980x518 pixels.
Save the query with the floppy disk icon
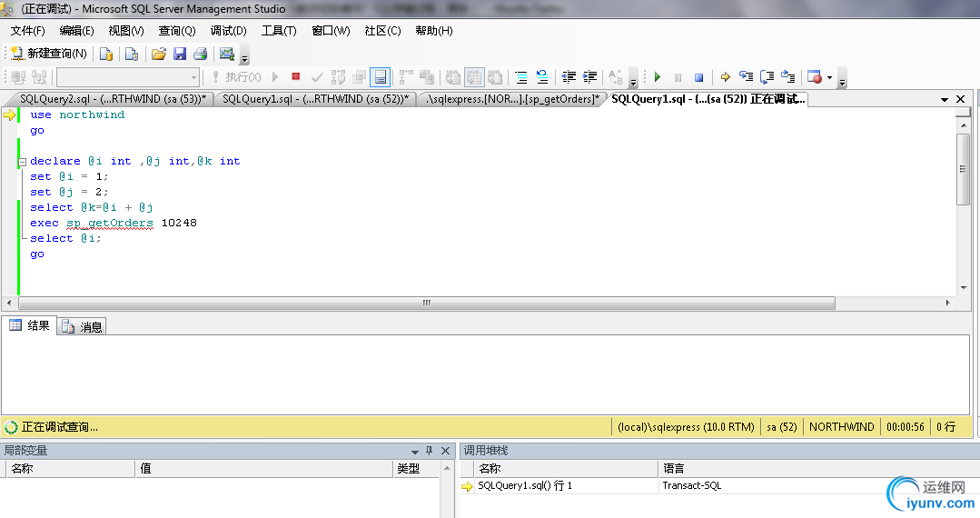179,54
